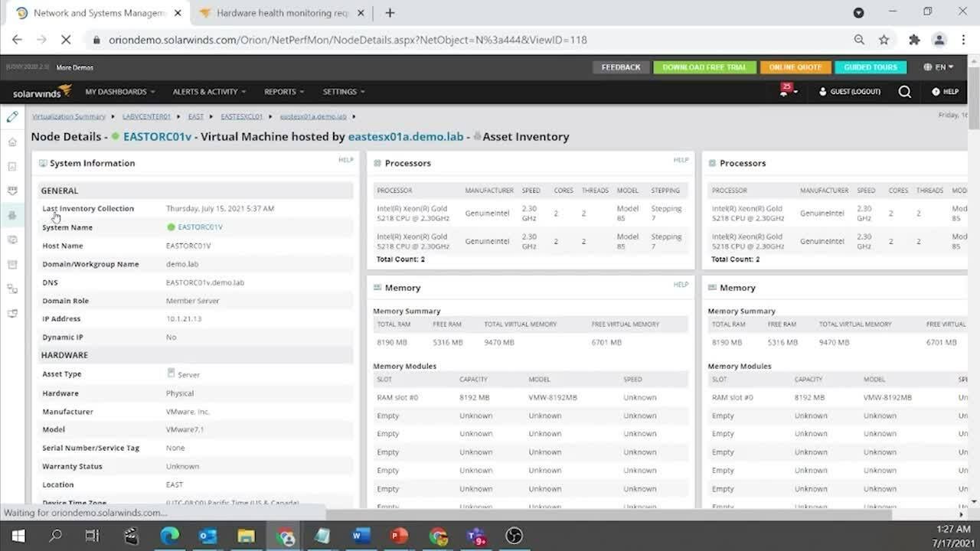The width and height of the screenshot is (980, 551).
Task: Click the Feedback button
Action: click(621, 67)
